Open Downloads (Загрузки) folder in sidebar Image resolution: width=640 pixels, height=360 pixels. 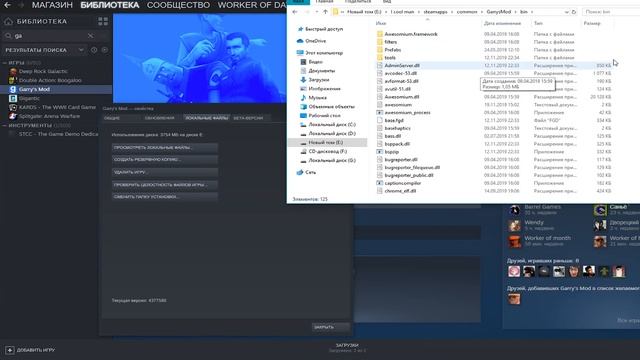pyautogui.click(x=315, y=80)
